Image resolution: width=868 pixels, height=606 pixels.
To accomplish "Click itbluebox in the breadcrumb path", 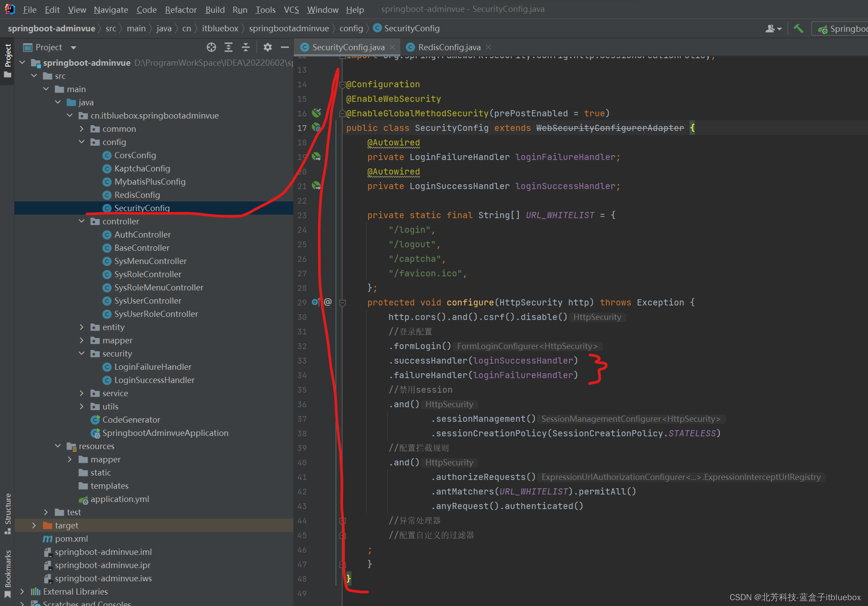I will tap(220, 29).
